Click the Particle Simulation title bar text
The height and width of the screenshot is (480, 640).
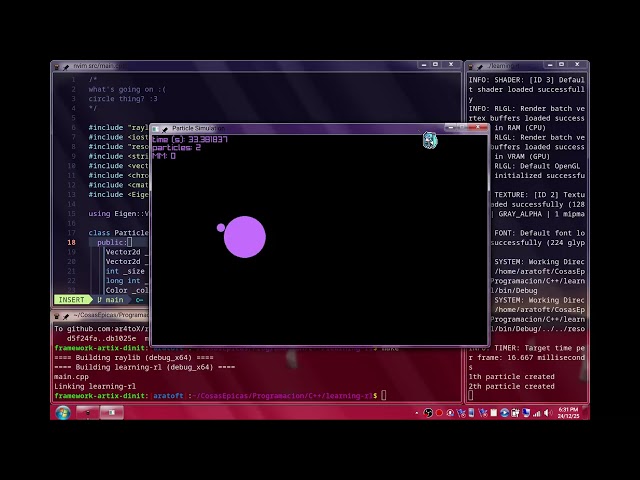pos(198,129)
